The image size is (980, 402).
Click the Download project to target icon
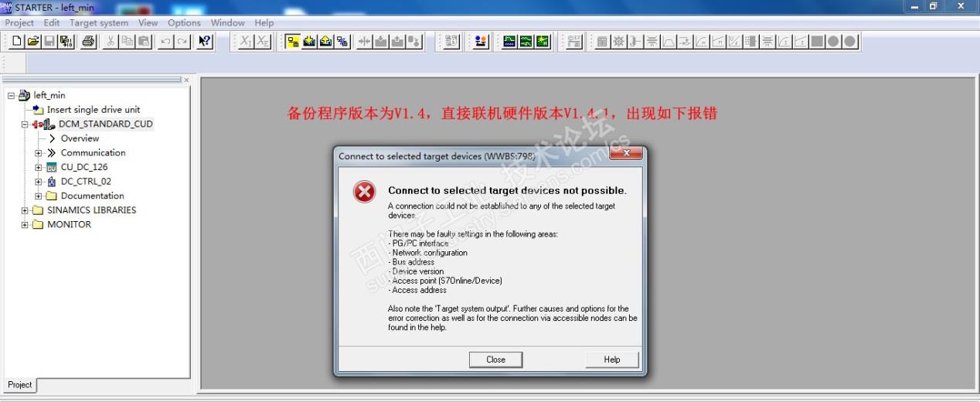click(x=309, y=42)
